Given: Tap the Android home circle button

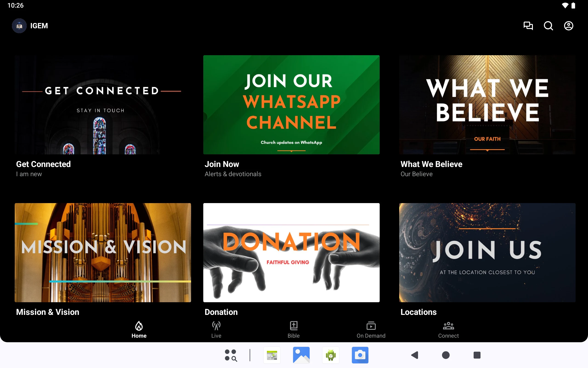Looking at the screenshot, I should point(446,355).
